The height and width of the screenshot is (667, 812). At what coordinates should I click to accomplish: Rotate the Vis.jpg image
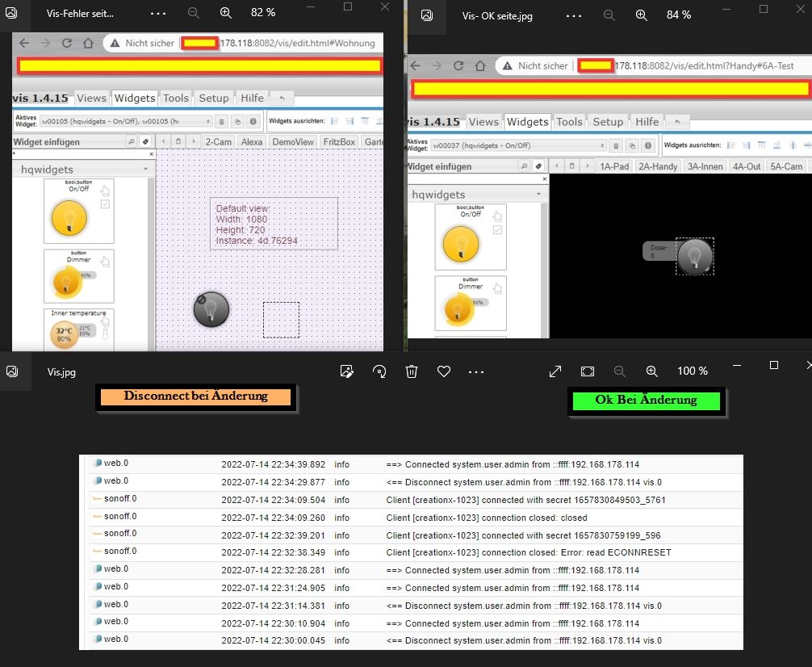tap(379, 371)
